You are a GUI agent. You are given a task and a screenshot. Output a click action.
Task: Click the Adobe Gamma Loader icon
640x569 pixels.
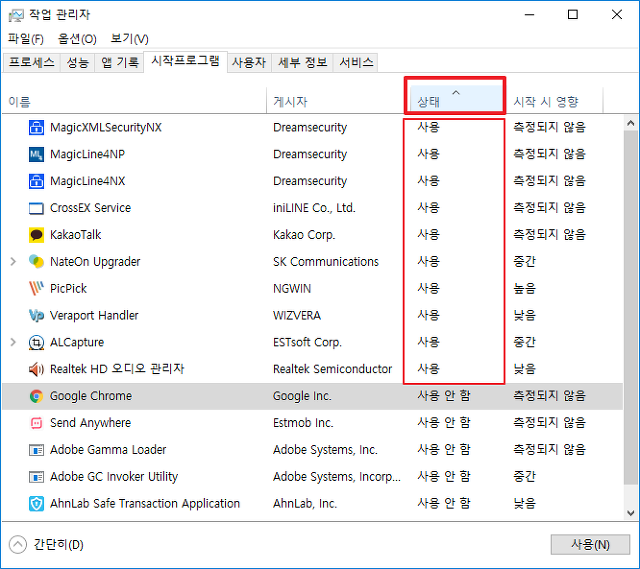coord(36,450)
